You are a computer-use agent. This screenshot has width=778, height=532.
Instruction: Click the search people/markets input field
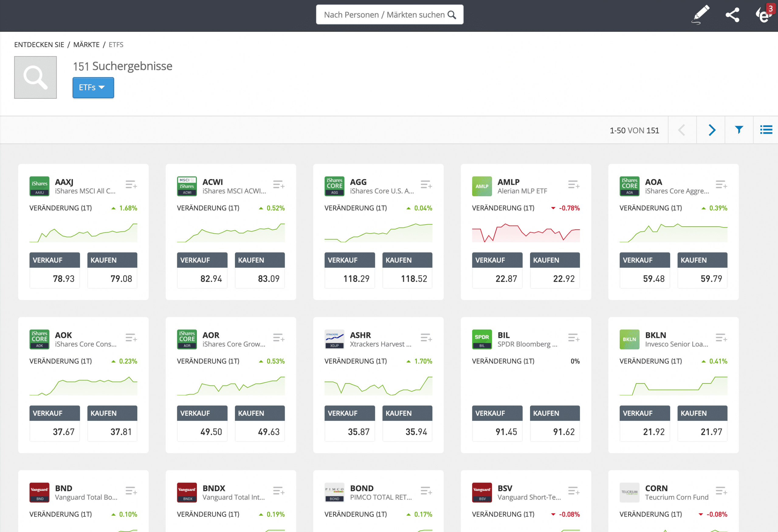390,15
